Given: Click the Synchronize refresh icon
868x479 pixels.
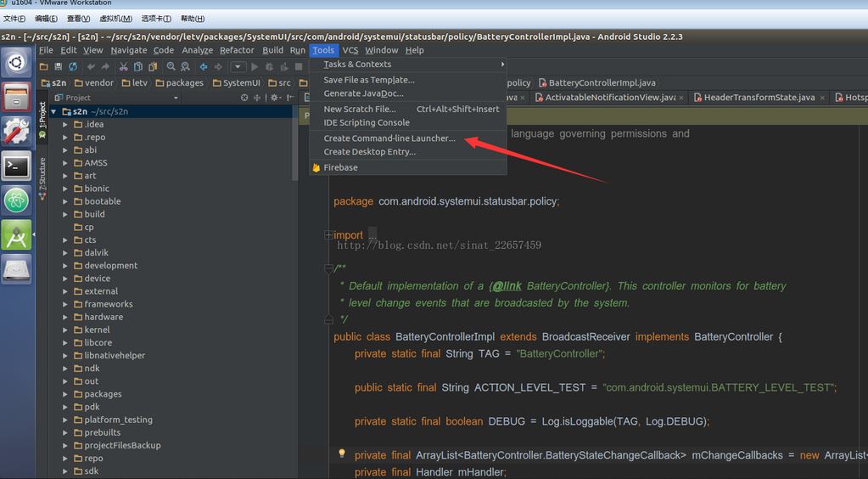Looking at the screenshot, I should tap(72, 66).
